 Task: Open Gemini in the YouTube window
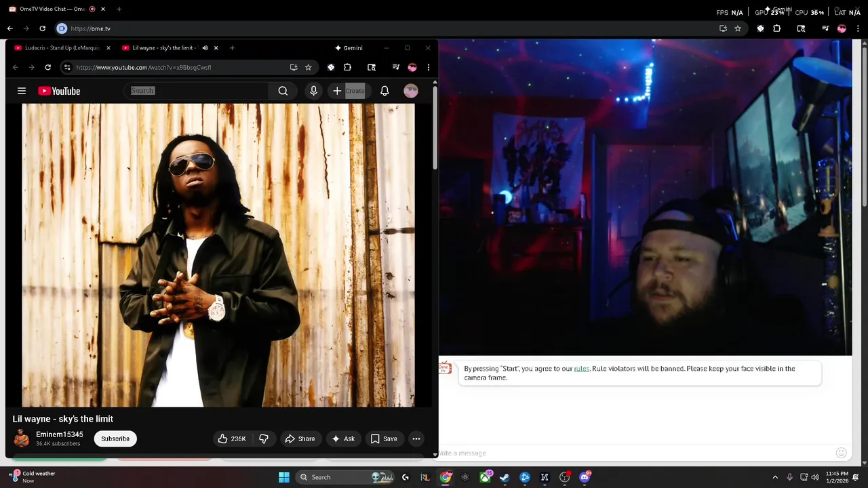pyautogui.click(x=349, y=48)
